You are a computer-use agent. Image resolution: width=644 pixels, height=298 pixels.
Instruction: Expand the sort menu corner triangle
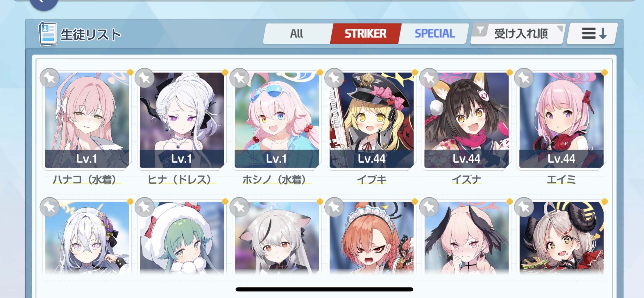(x=560, y=29)
